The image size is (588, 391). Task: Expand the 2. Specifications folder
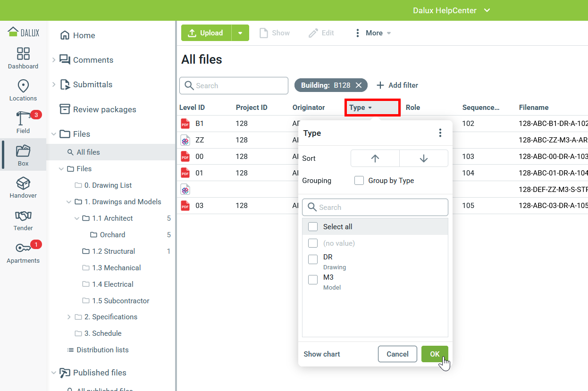(69, 317)
